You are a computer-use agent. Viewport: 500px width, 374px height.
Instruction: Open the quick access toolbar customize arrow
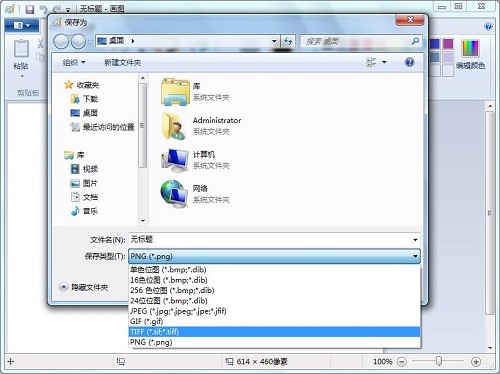click(68, 10)
